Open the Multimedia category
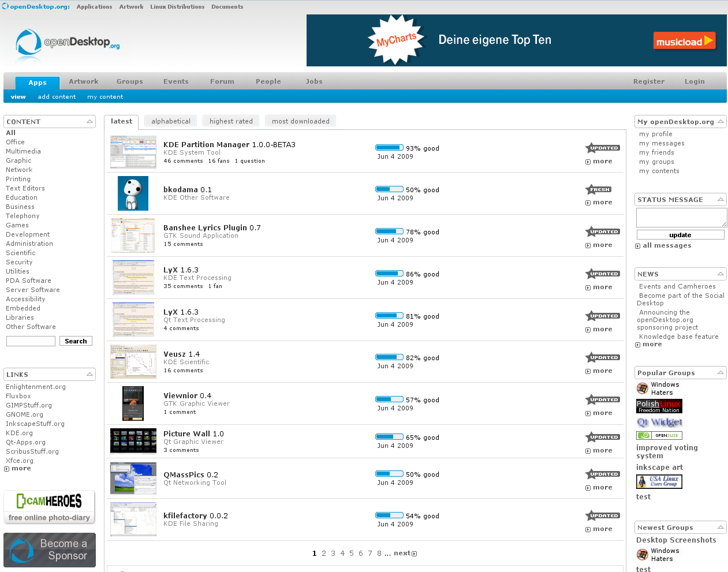 [23, 151]
